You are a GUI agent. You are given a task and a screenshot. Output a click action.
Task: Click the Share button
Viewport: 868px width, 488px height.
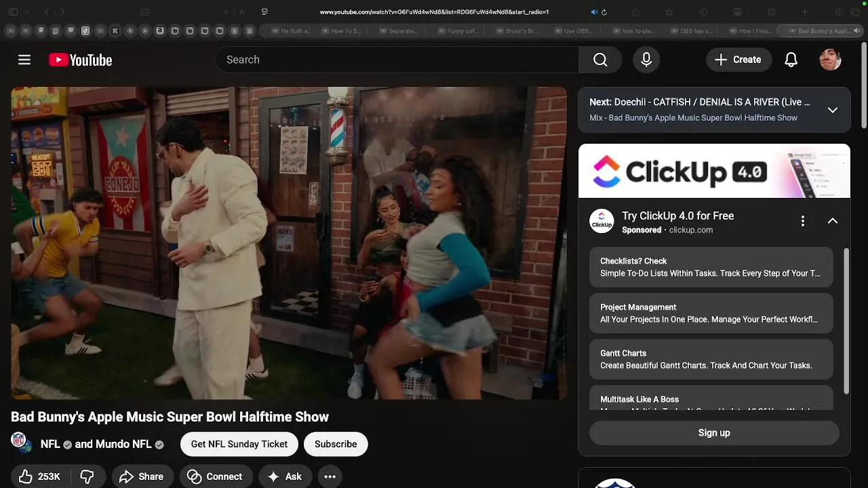coord(142,476)
